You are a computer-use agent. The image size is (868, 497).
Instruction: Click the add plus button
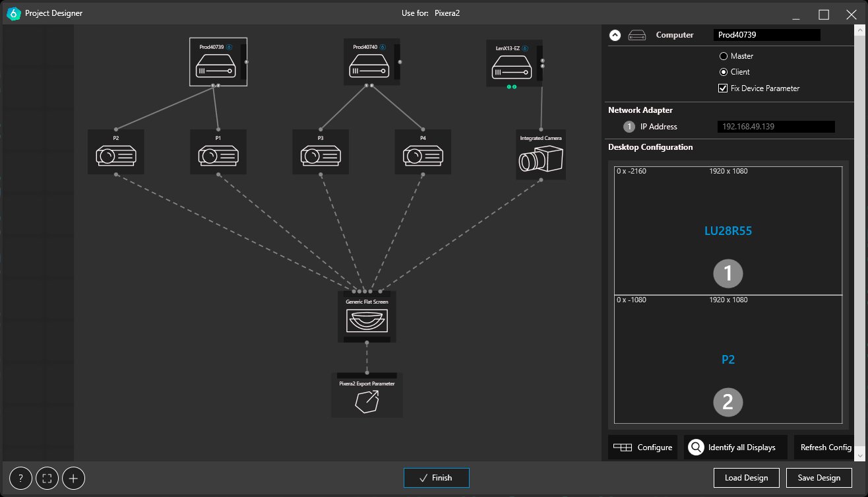click(x=73, y=479)
